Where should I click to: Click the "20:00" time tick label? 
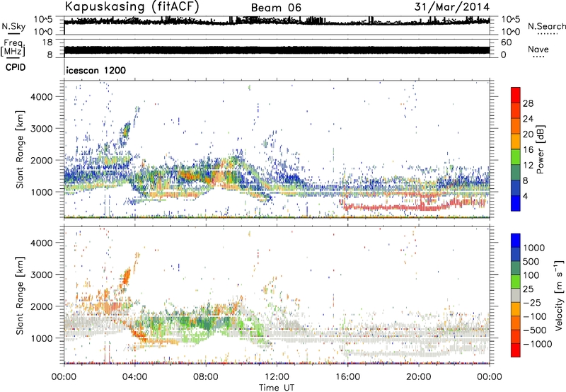[418, 377]
